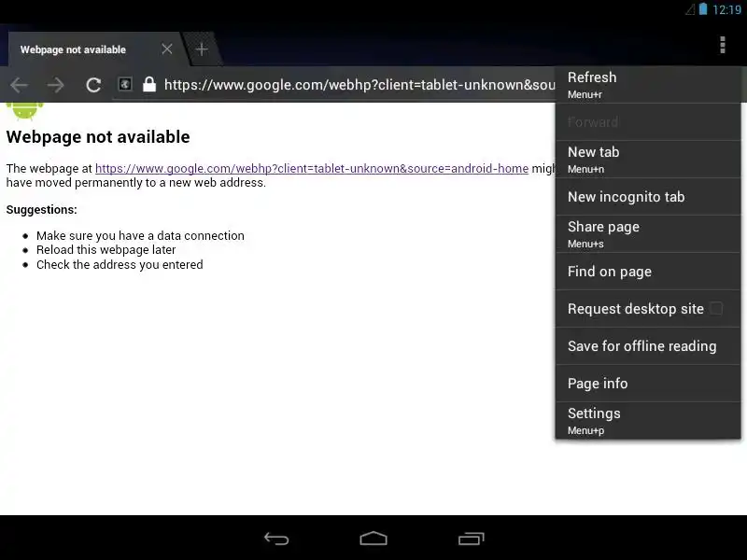The image size is (747, 560).
Task: Click 'Check the address you entered' text
Action: coord(120,265)
